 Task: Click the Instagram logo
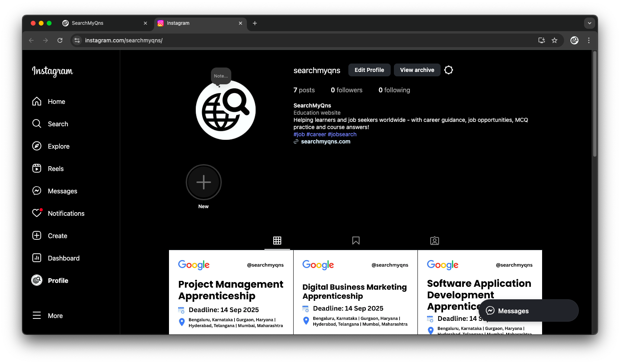pos(52,71)
